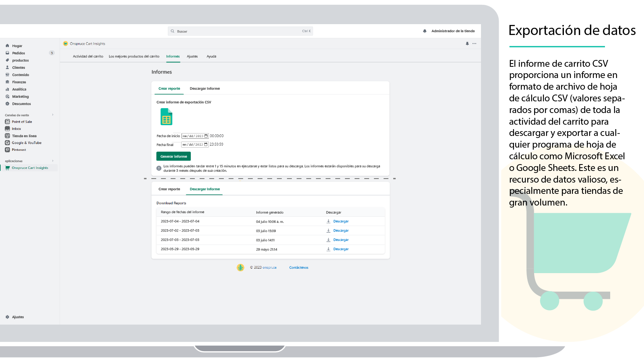Click Descargar link for 2023-05-29 report
Image resolution: width=644 pixels, height=362 pixels.
(x=341, y=249)
